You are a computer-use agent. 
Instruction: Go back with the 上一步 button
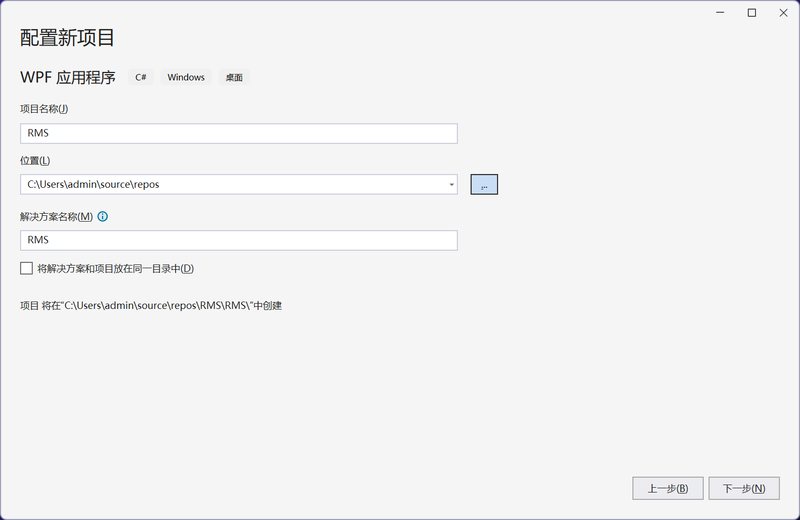point(667,488)
